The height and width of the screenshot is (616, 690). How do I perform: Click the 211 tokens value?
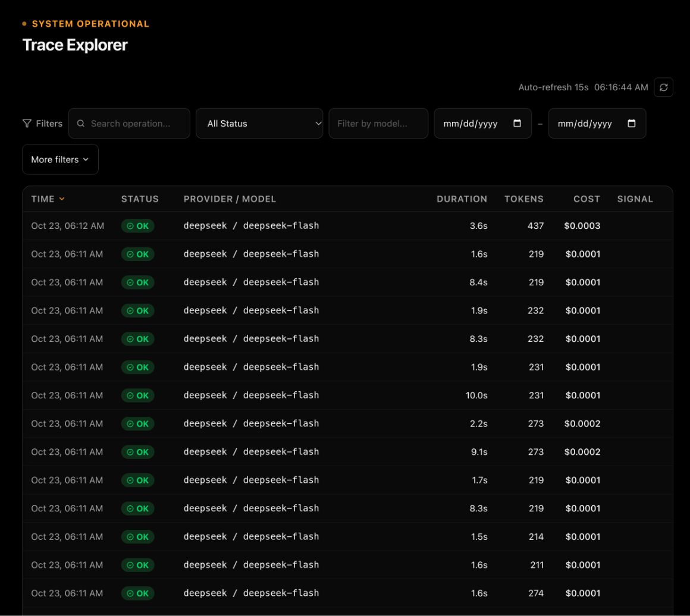[537, 565]
